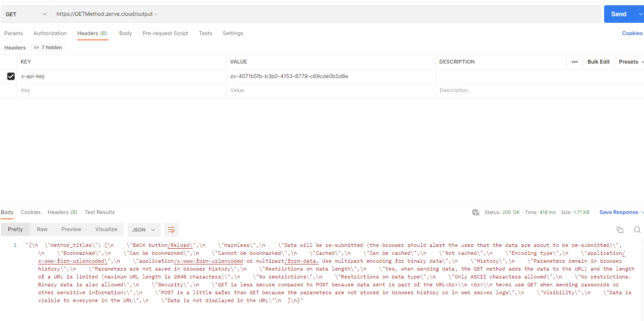This screenshot has width=644, height=321.
Task: Select the Raw response view
Action: click(x=42, y=229)
